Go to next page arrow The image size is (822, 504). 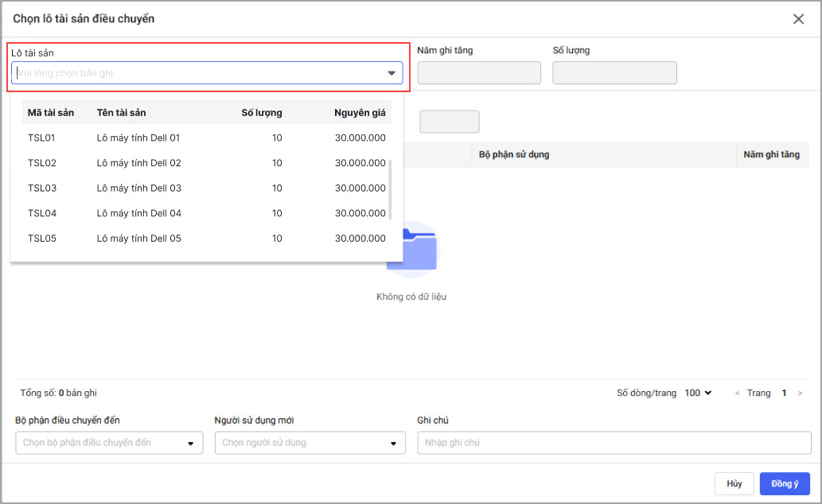[800, 394]
